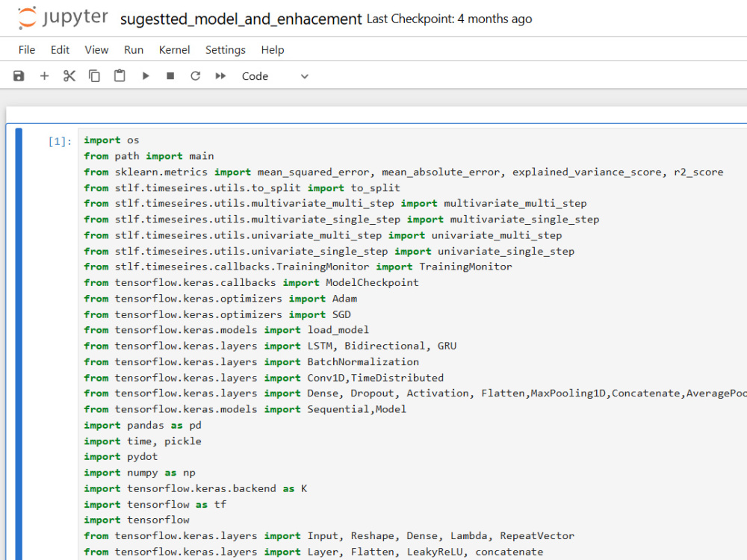Open the Kernel menu
Viewport: 747px width, 560px height.
(x=174, y=50)
